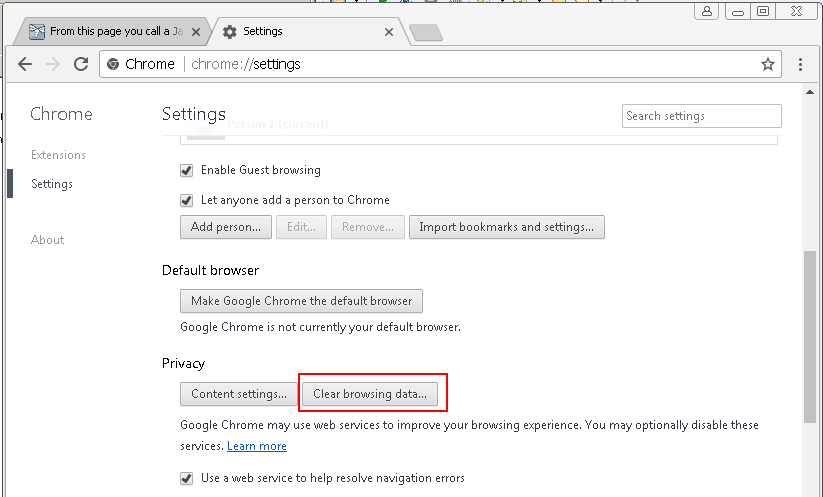Open Settings in the sidebar
The image size is (823, 497).
(x=51, y=184)
